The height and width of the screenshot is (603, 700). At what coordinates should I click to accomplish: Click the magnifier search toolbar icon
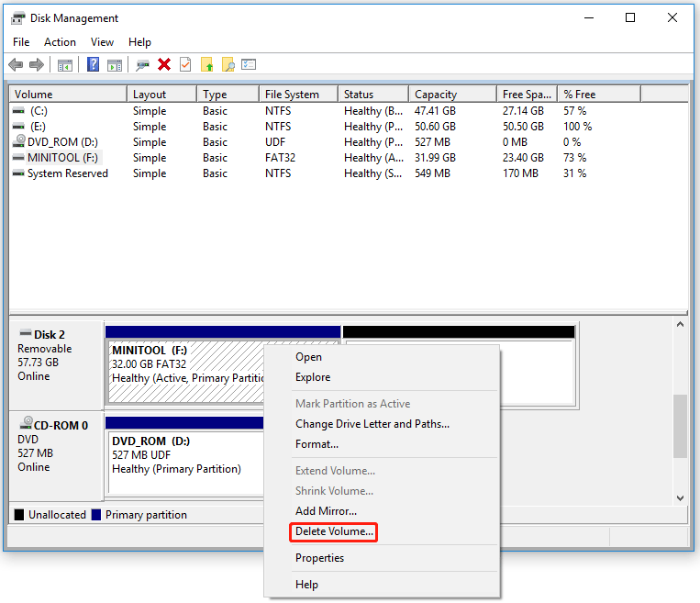(228, 64)
